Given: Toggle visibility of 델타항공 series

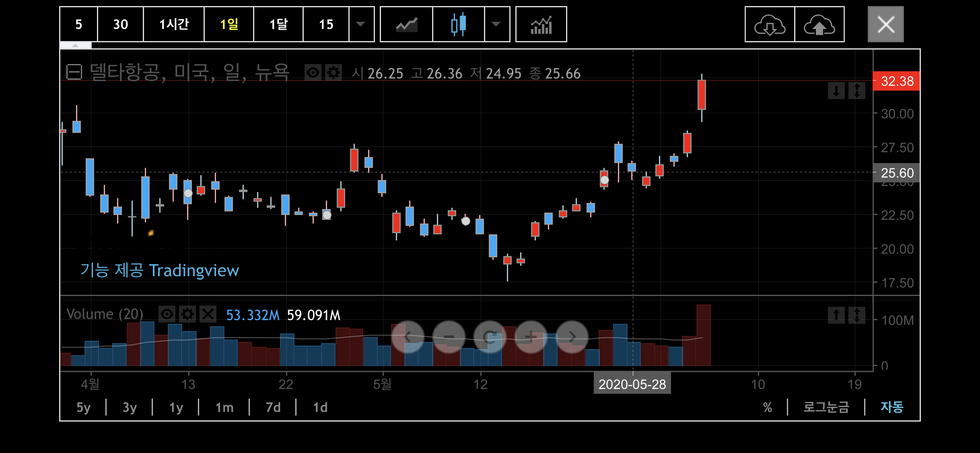Looking at the screenshot, I should coord(313,73).
